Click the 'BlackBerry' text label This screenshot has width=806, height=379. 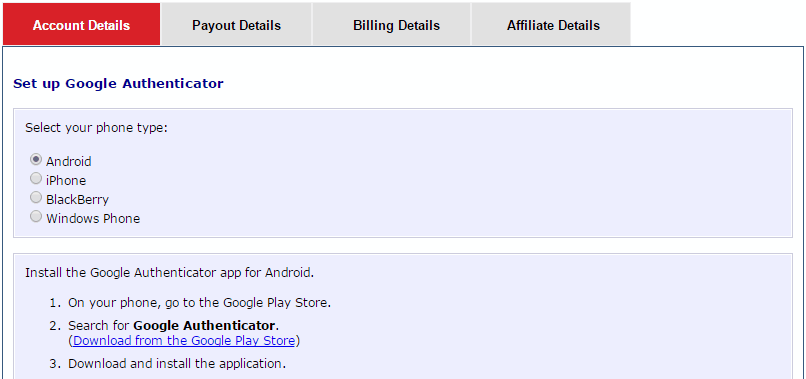(x=78, y=200)
